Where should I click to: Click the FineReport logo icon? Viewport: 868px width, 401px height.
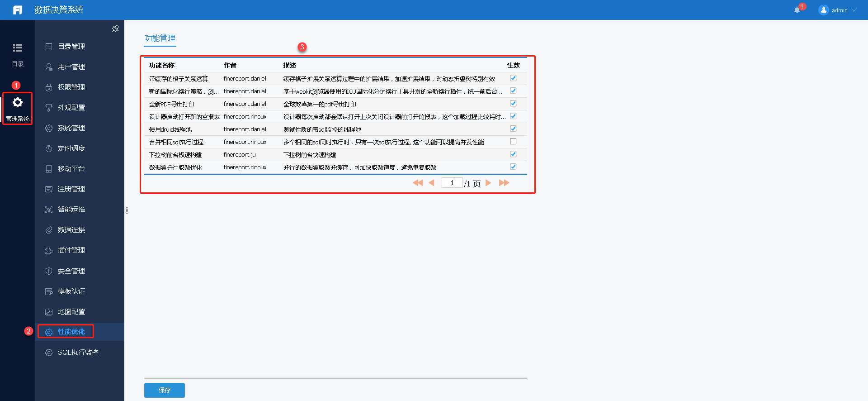point(18,10)
